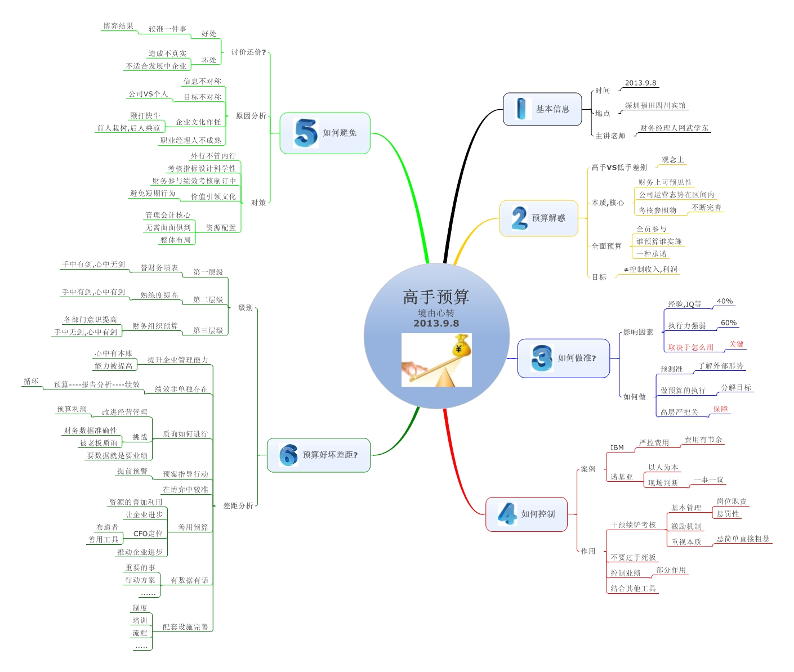Select the 如何做准? topic node

point(564,358)
